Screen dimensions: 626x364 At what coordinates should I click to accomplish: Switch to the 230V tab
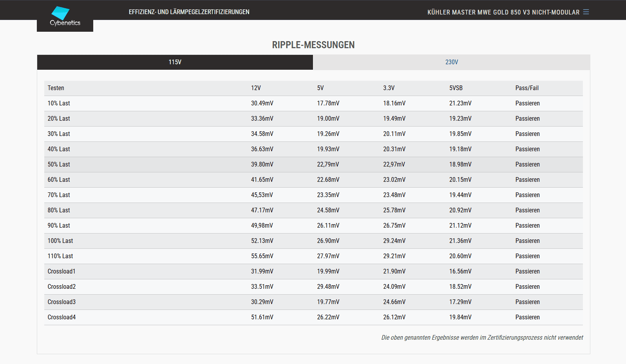(452, 62)
